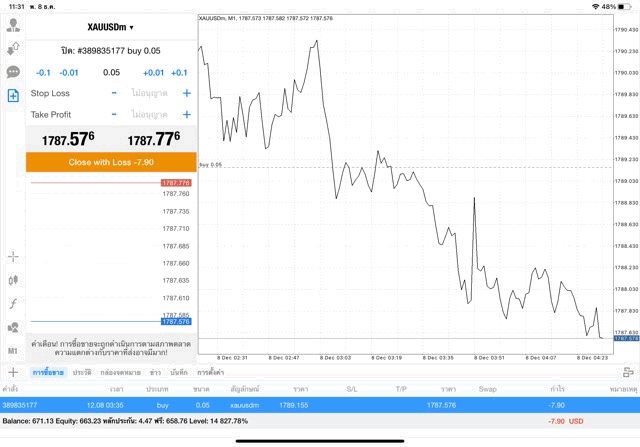Open the candlestick chart type icon
This screenshot has height=447, width=640.
pyautogui.click(x=13, y=280)
